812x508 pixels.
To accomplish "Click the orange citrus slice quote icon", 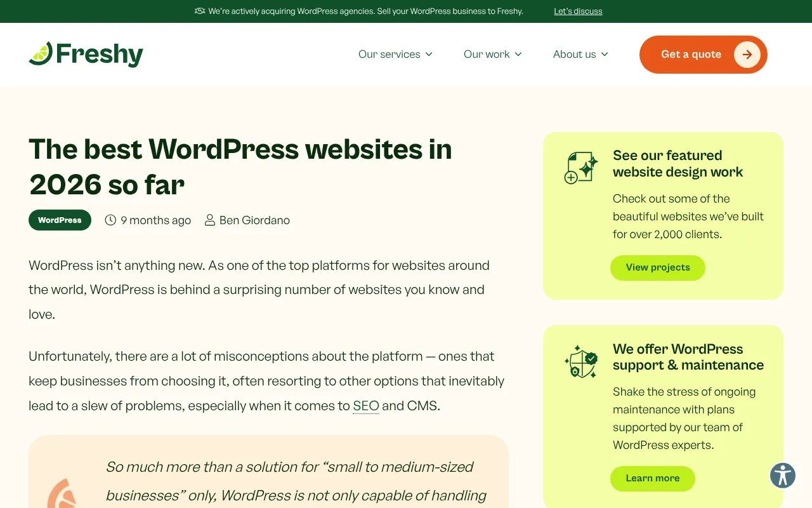I will click(62, 493).
